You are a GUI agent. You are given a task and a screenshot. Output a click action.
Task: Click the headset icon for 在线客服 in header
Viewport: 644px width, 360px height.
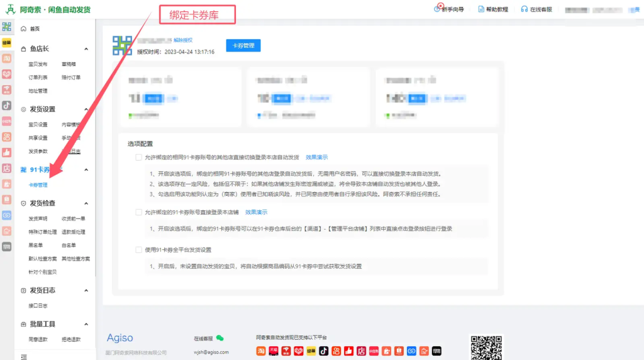[x=524, y=9]
